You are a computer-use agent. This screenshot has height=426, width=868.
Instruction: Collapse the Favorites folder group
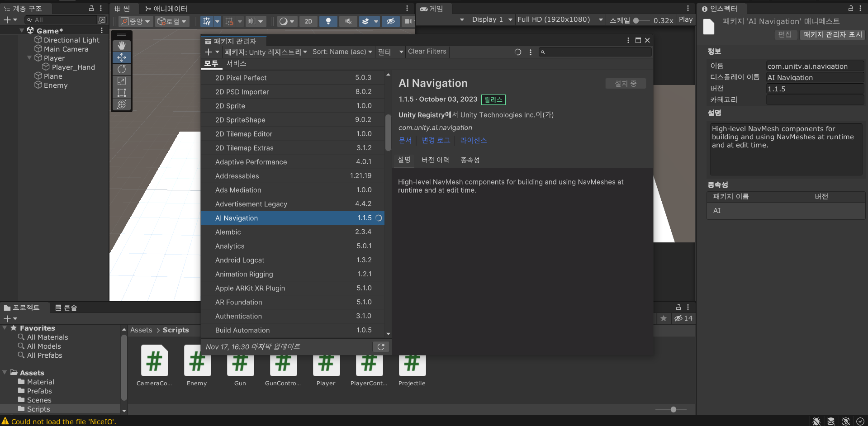click(5, 328)
